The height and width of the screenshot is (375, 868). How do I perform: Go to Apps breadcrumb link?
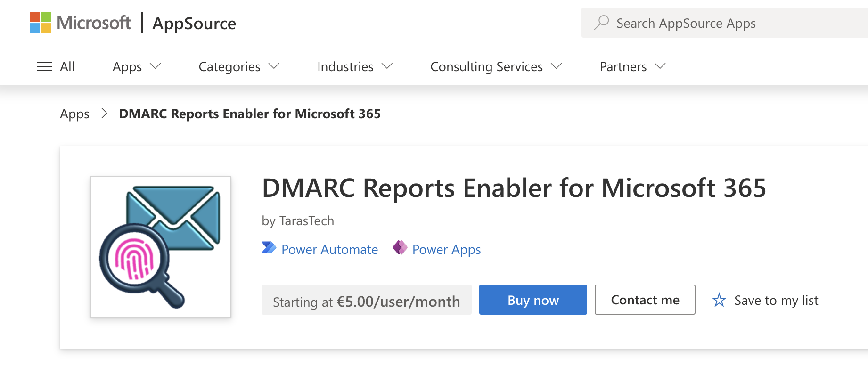coord(74,114)
